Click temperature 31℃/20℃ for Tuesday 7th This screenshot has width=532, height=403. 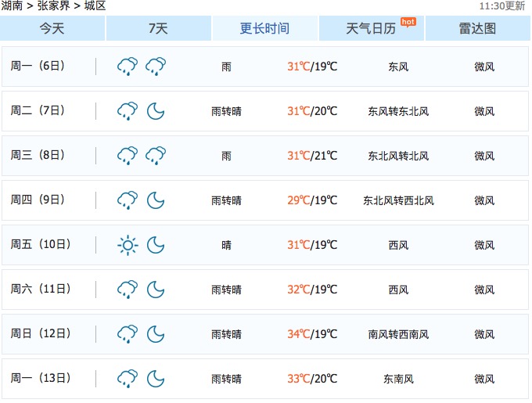pyautogui.click(x=312, y=111)
